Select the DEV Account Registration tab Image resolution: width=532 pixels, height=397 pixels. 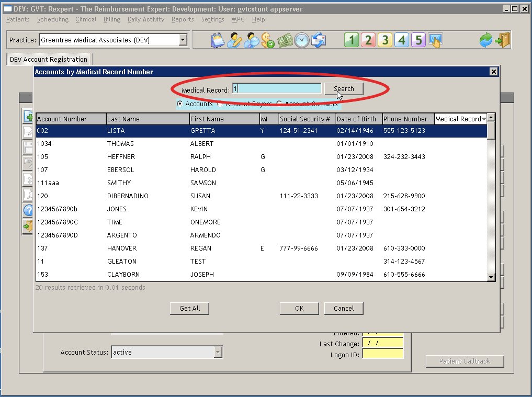48,59
